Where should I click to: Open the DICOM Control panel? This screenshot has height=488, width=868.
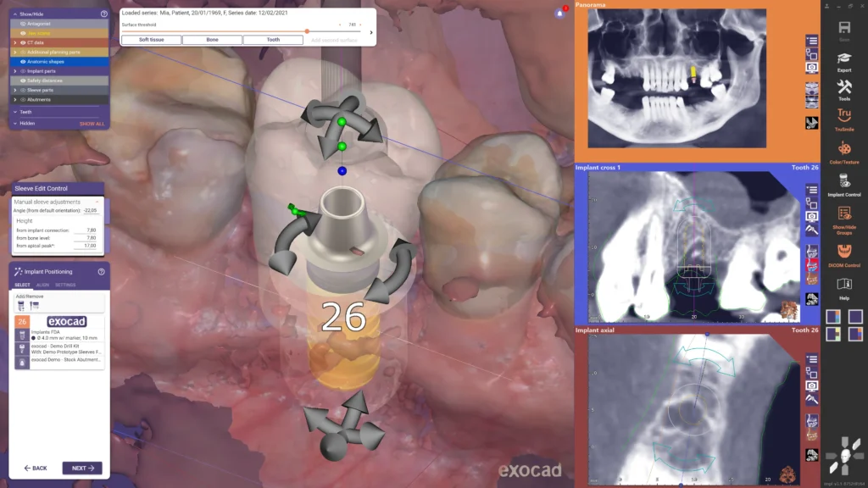[x=843, y=254]
